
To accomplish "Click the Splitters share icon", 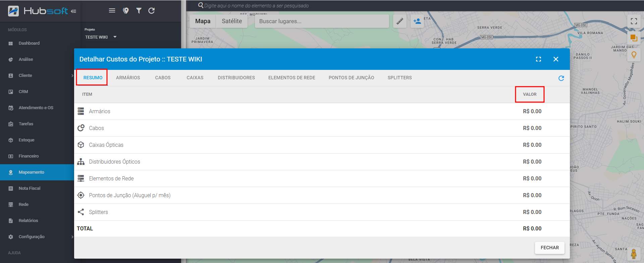I will (81, 212).
